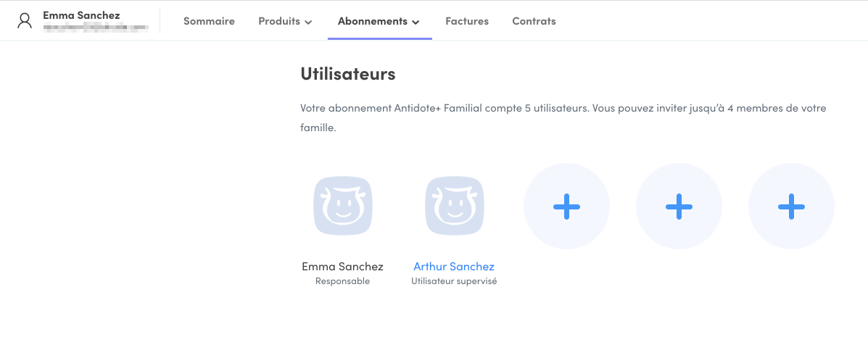This screenshot has width=868, height=358.
Task: Expand the chevron next to Produits
Action: 308,22
